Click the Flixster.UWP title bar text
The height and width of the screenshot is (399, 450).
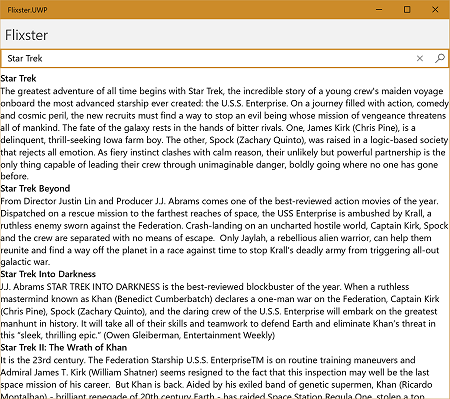pos(27,10)
